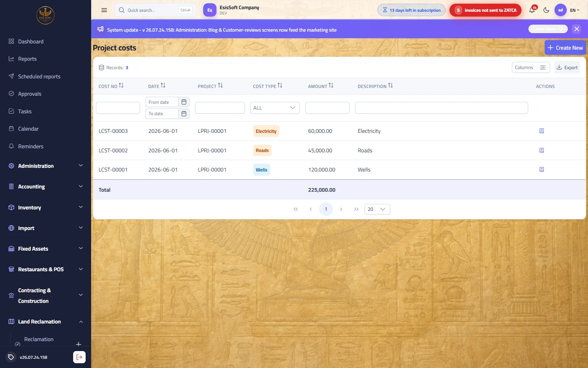Expand the Accounting menu
The height and width of the screenshot is (368, 588).
(46, 187)
